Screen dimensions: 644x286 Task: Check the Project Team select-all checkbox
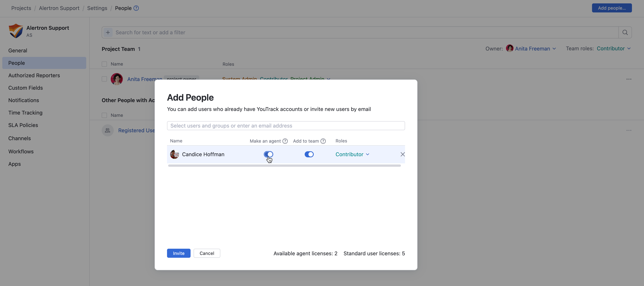point(104,64)
